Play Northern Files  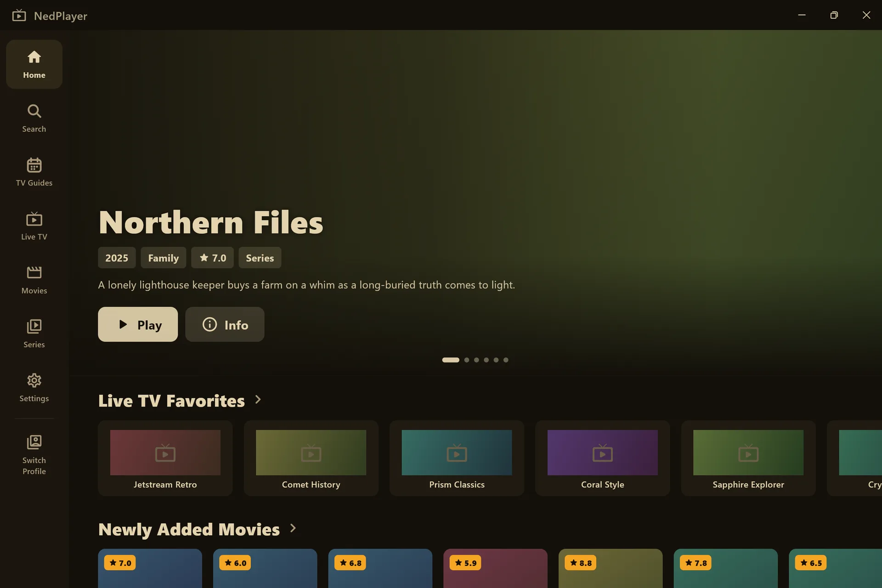(x=138, y=324)
